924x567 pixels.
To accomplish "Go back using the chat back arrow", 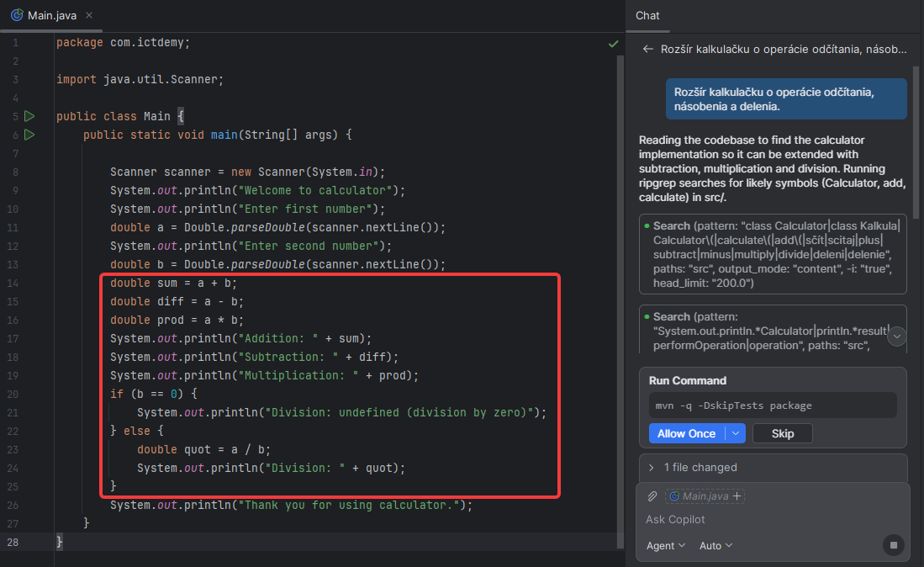I will [x=647, y=49].
